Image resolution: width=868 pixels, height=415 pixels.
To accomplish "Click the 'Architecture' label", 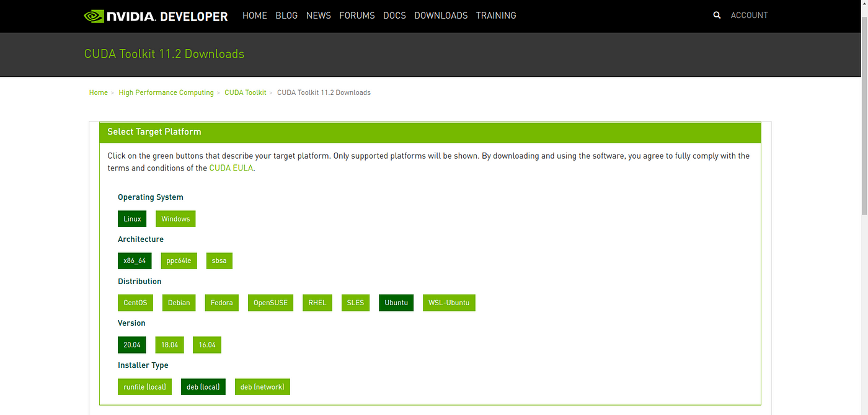I will pos(141,239).
